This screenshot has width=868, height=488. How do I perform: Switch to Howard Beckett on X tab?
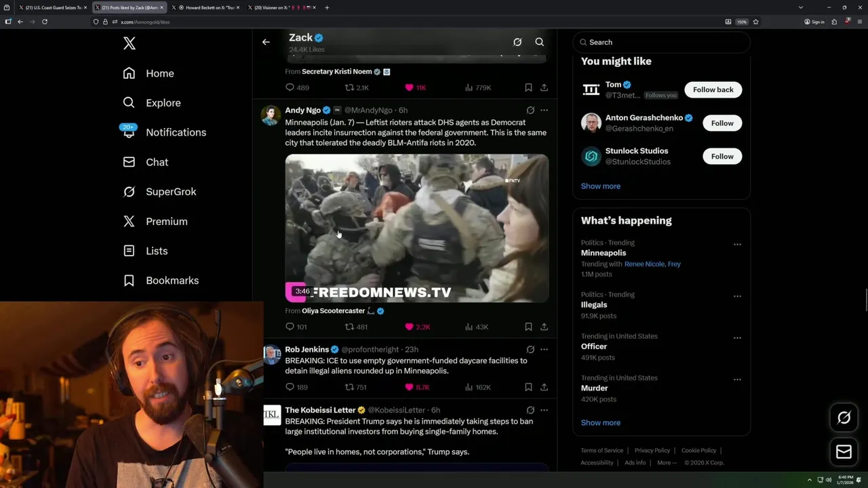coord(206,7)
